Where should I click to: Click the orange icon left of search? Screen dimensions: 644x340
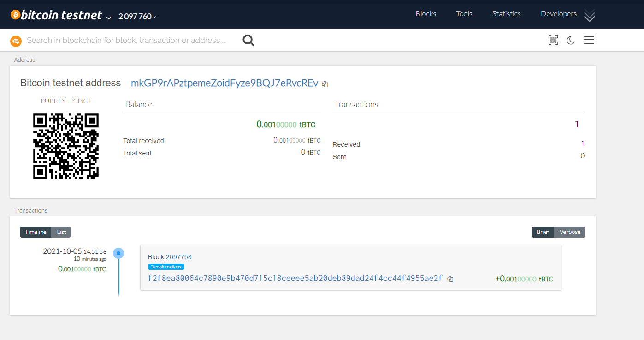[x=16, y=41]
